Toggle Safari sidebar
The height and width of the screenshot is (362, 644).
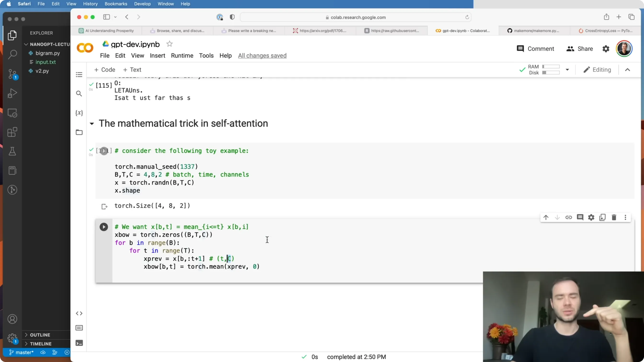107,17
